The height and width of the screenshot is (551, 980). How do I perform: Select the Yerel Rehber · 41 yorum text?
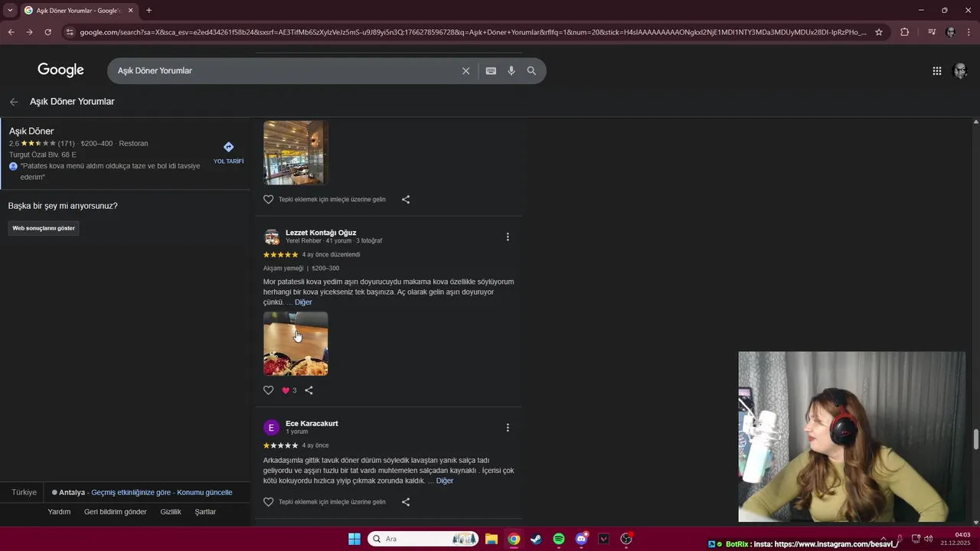(x=318, y=241)
